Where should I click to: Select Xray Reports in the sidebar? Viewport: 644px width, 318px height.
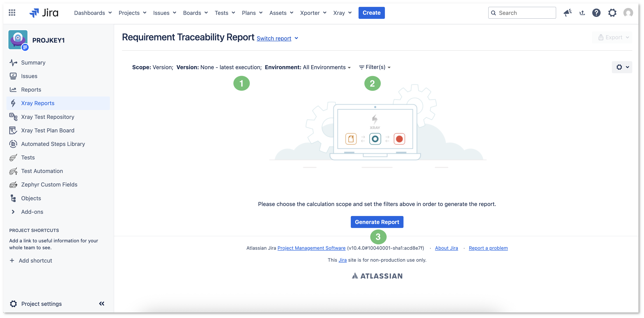58,103
